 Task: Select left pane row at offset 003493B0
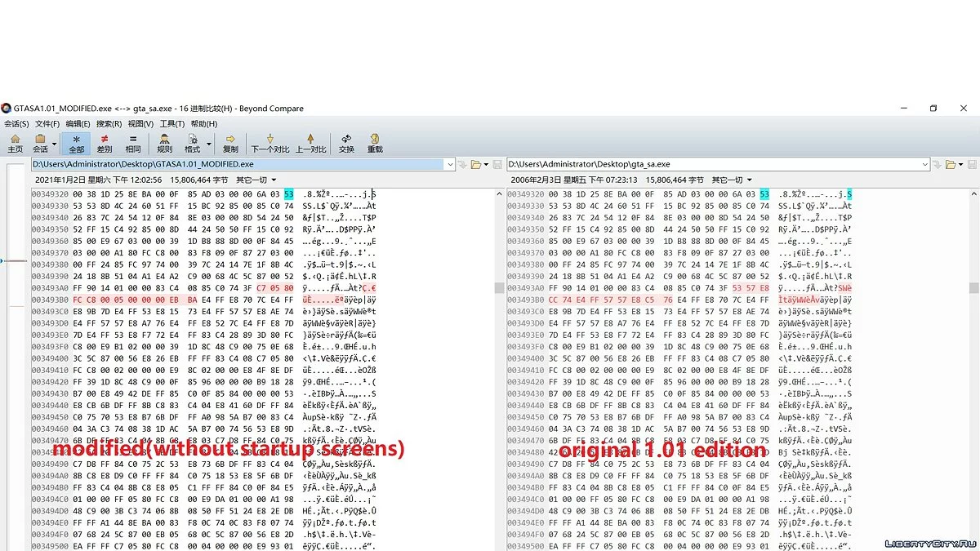click(204, 300)
